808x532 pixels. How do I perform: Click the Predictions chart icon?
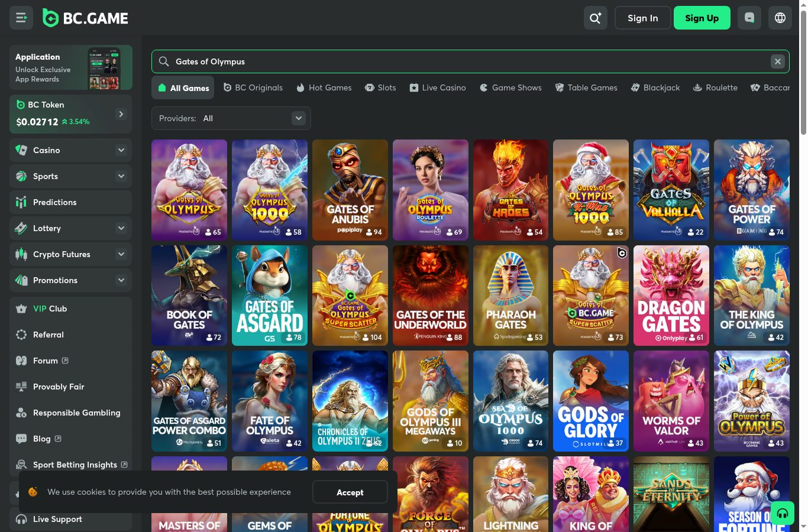pos(21,202)
